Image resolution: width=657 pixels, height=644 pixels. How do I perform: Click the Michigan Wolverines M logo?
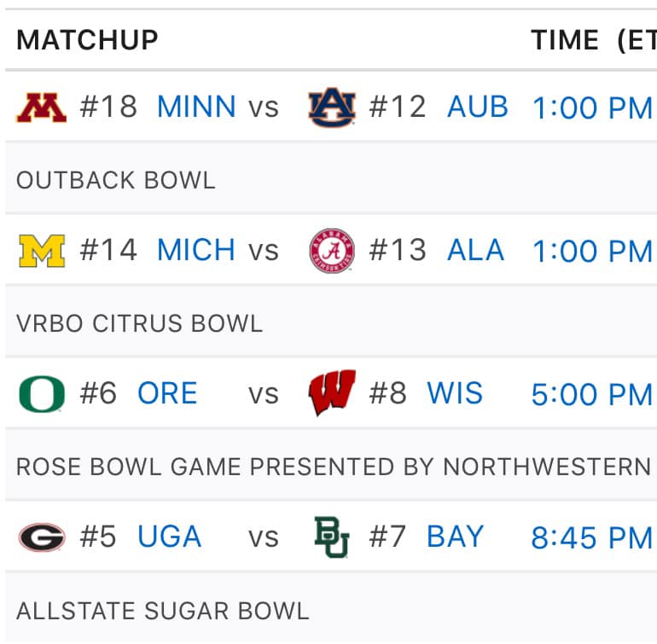coord(42,251)
